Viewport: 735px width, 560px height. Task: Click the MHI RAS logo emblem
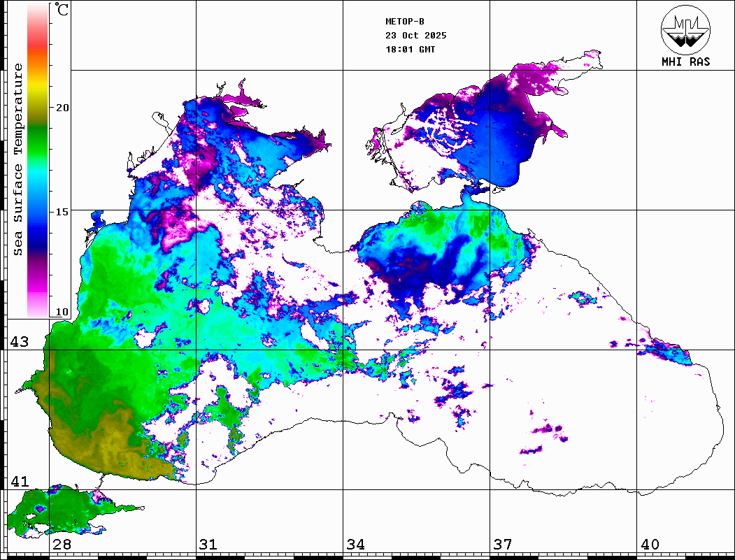pyautogui.click(x=685, y=29)
